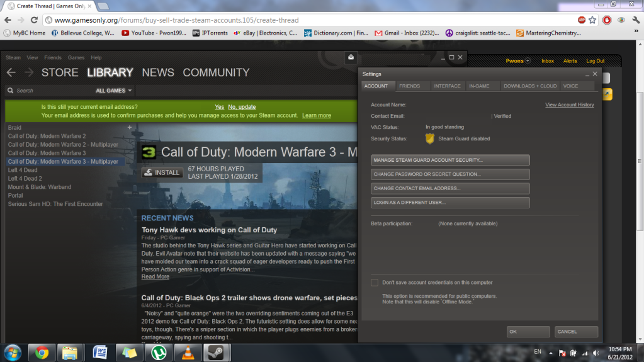Click the Steam forward arrow
The width and height of the screenshot is (644, 362).
tap(29, 73)
